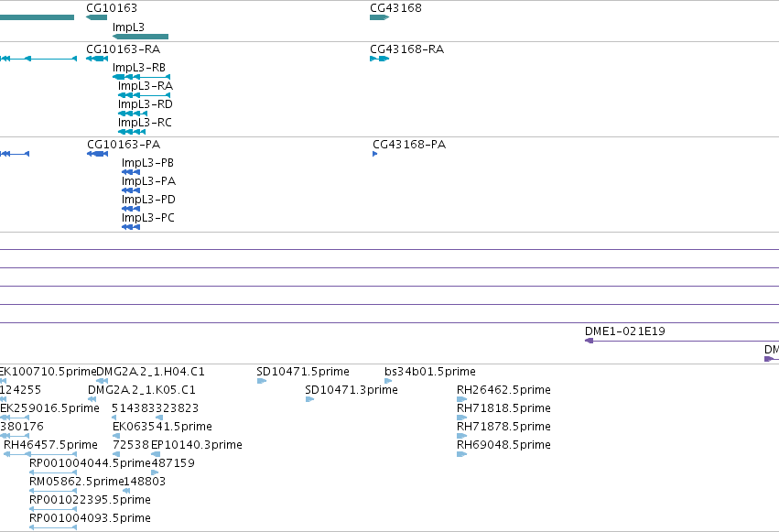
Task: Click the CG10163 gene arrow glyph
Action: pos(96,17)
